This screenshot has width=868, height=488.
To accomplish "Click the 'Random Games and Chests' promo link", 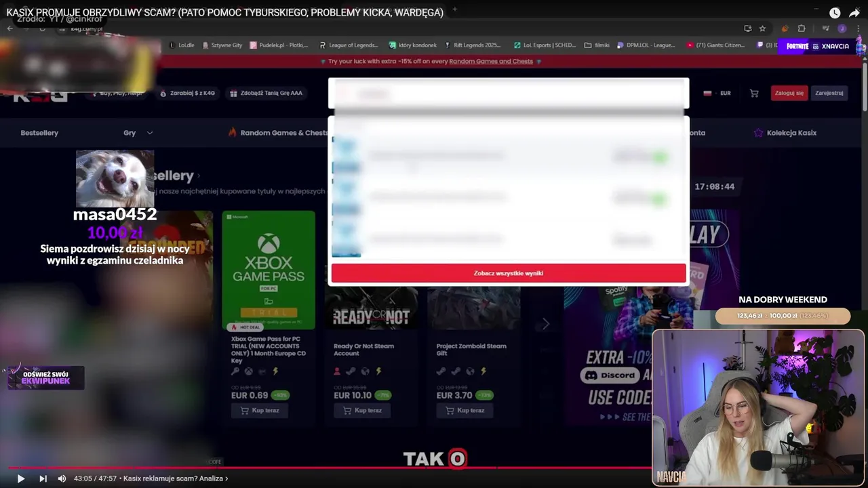I will pyautogui.click(x=491, y=61).
